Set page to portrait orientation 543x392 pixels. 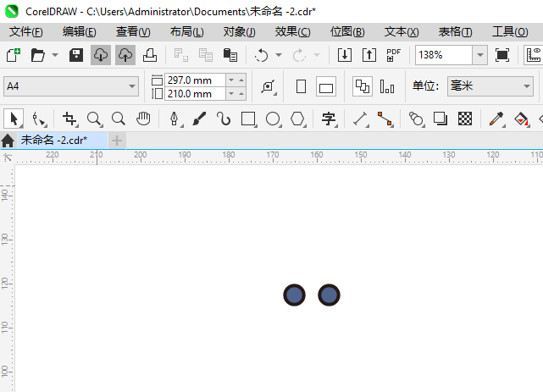coord(302,86)
